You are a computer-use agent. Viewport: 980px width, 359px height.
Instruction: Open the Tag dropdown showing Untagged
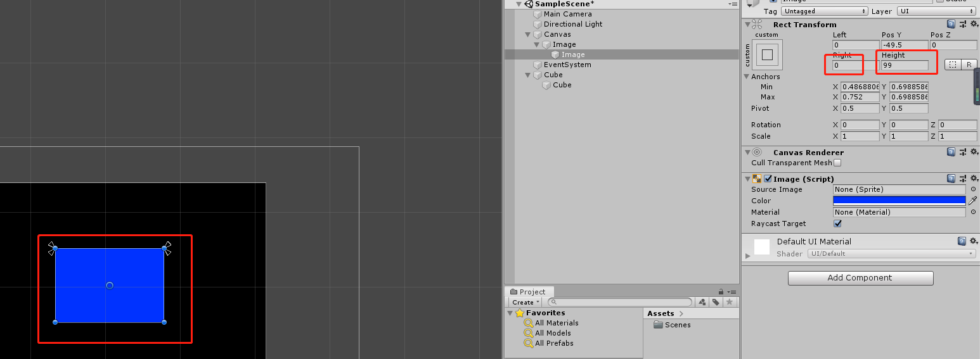[x=825, y=11]
